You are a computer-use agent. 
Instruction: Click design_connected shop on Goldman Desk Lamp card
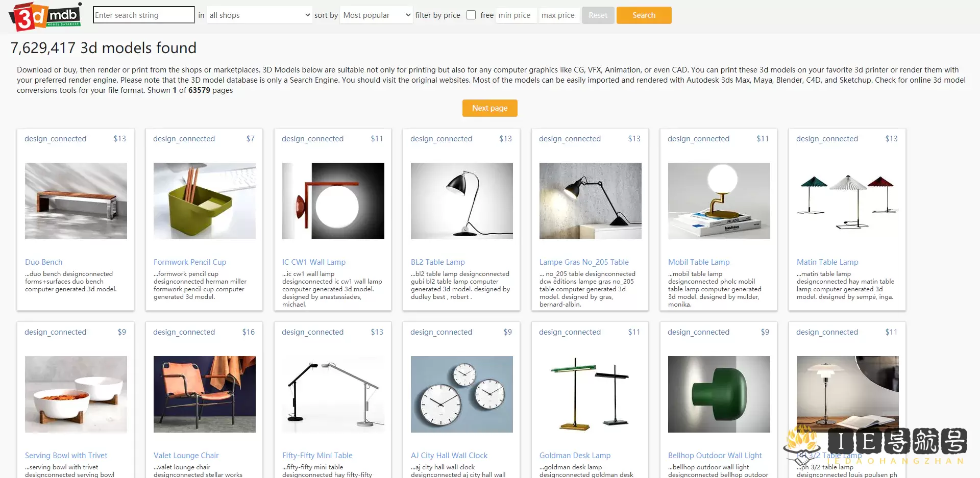tap(570, 332)
